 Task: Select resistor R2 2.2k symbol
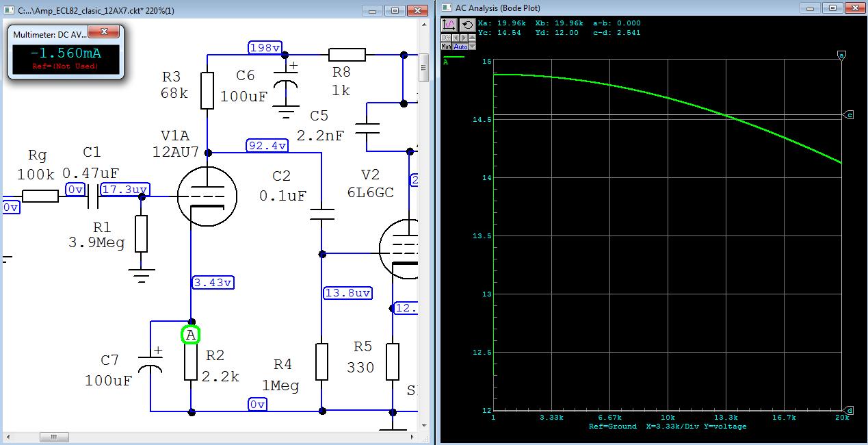192,362
